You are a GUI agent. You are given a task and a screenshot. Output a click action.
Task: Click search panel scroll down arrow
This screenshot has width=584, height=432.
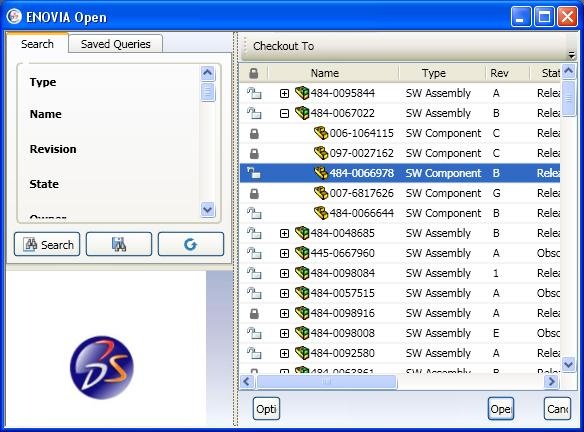[207, 209]
